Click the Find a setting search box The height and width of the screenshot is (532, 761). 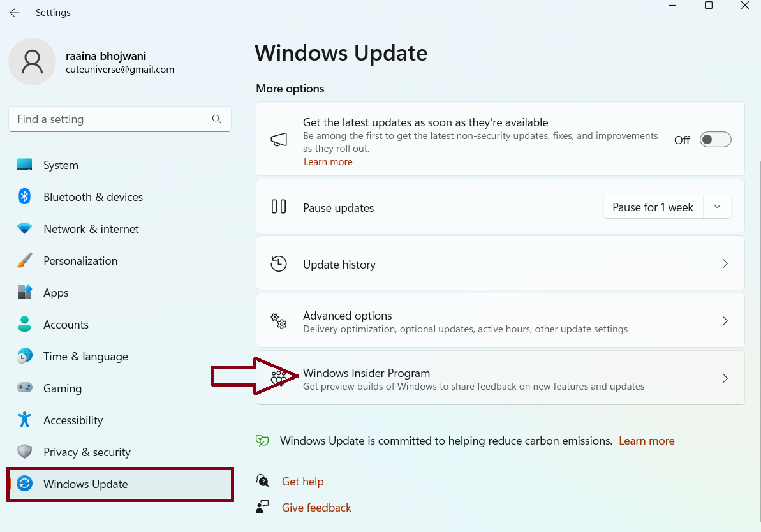[112, 119]
